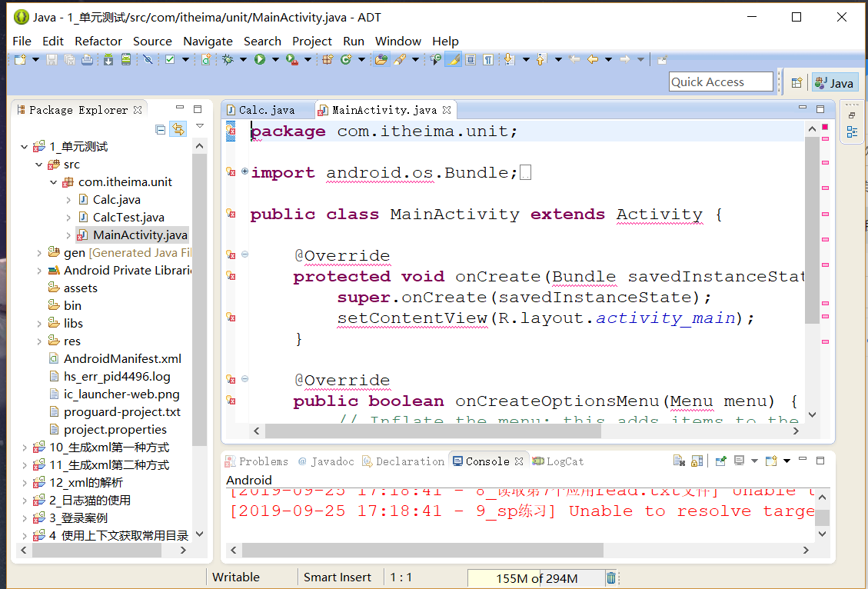The width and height of the screenshot is (868, 589).
Task: Open the Refactor menu
Action: pyautogui.click(x=98, y=41)
